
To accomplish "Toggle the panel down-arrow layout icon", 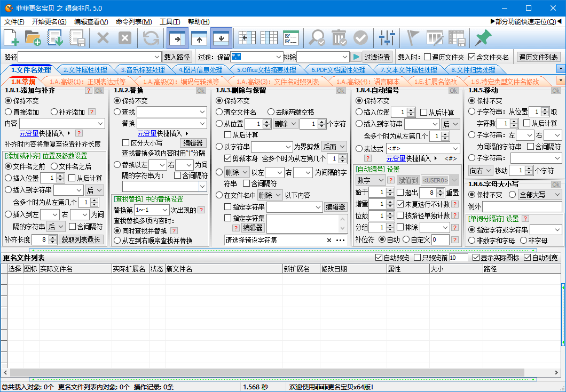I will [x=221, y=38].
